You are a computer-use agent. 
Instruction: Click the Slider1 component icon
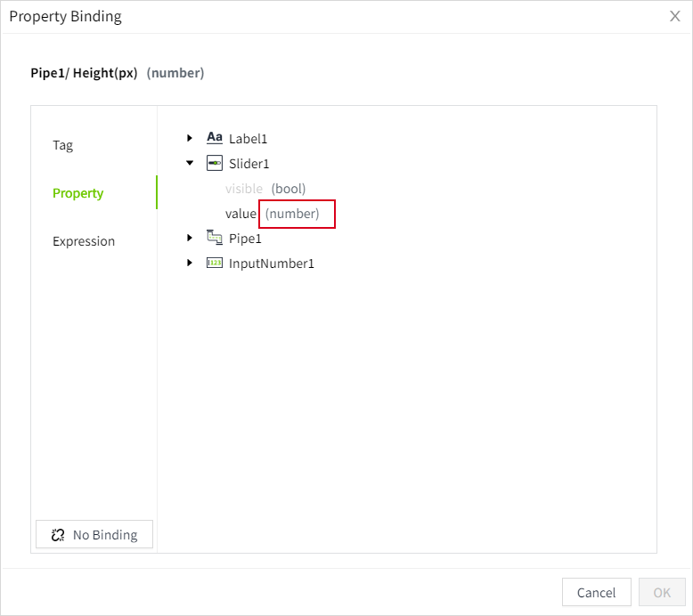pyautogui.click(x=215, y=163)
